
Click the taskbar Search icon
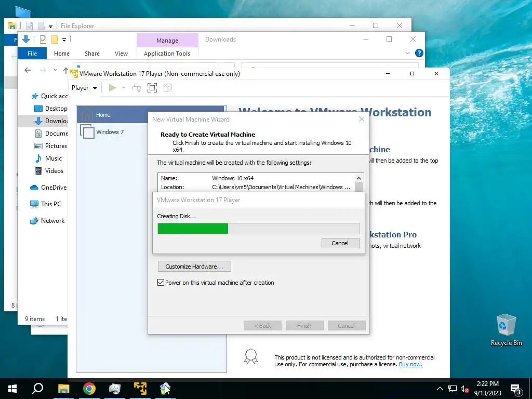(37, 389)
